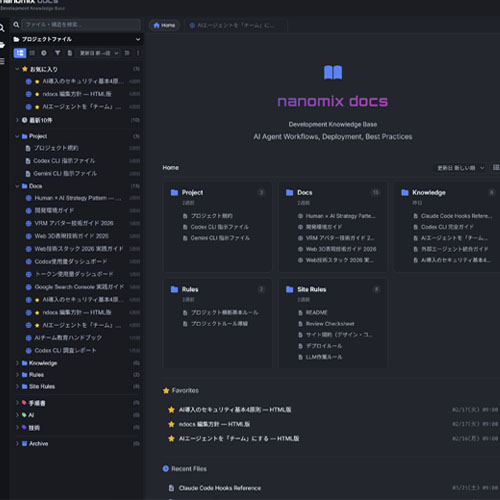
Task: Click the circular icon in the sidebar toolbar
Action: (44, 53)
